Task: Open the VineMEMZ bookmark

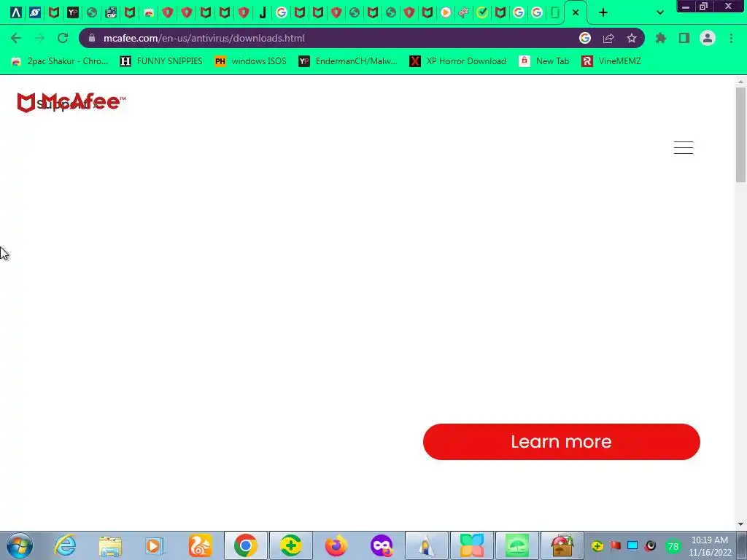Action: [611, 61]
